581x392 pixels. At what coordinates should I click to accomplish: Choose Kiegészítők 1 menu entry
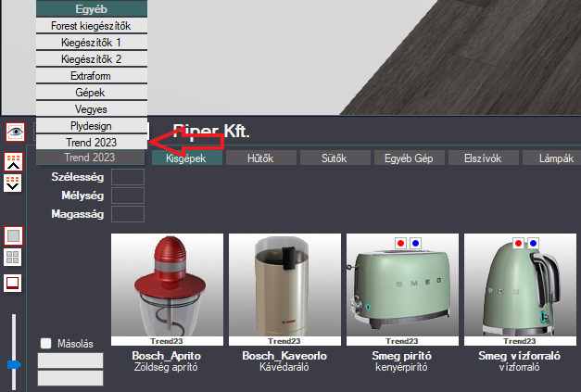coord(92,43)
